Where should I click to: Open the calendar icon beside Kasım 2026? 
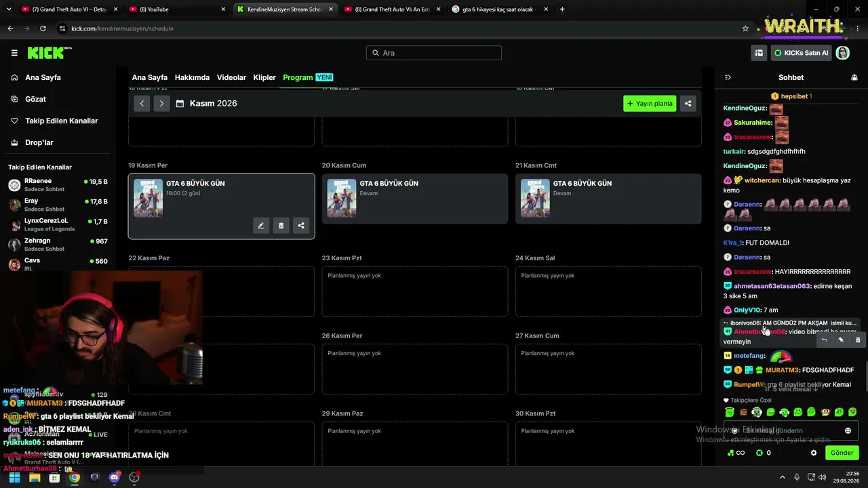pyautogui.click(x=180, y=104)
